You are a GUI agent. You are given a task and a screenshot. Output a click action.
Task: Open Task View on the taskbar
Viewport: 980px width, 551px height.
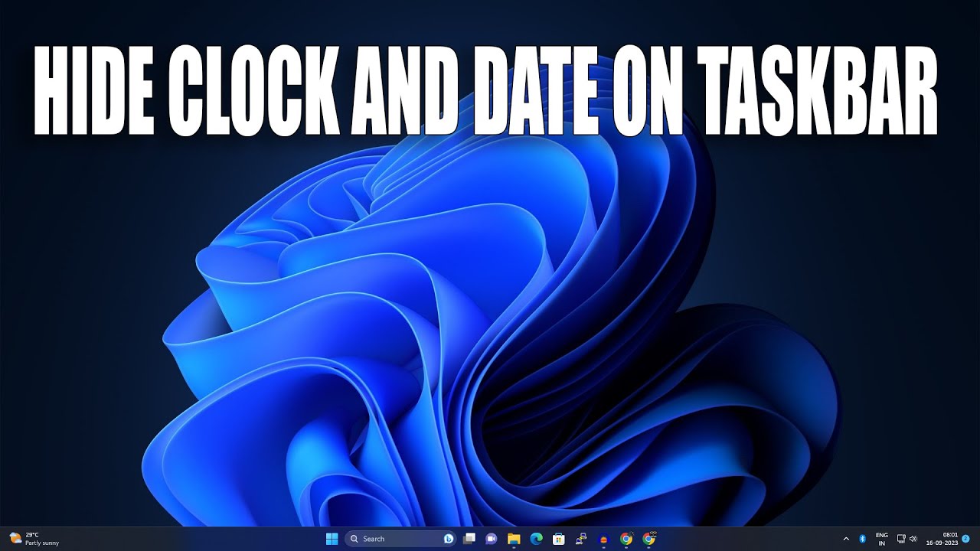(469, 539)
